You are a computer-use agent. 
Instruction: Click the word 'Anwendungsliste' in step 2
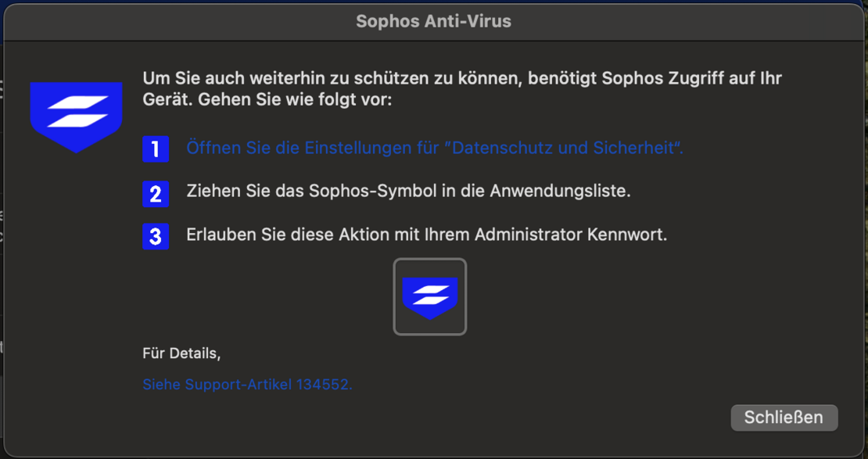click(x=560, y=191)
